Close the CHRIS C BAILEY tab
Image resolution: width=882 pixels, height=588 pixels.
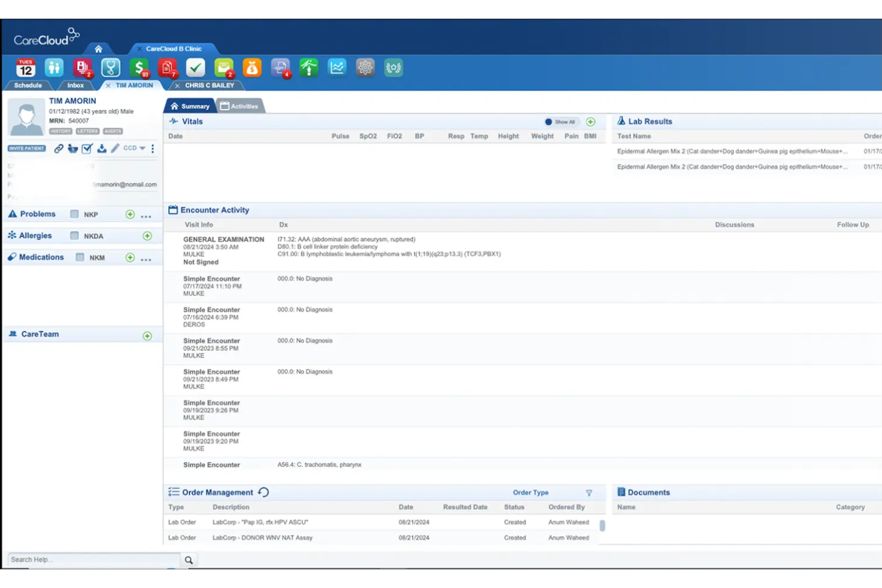coord(177,86)
